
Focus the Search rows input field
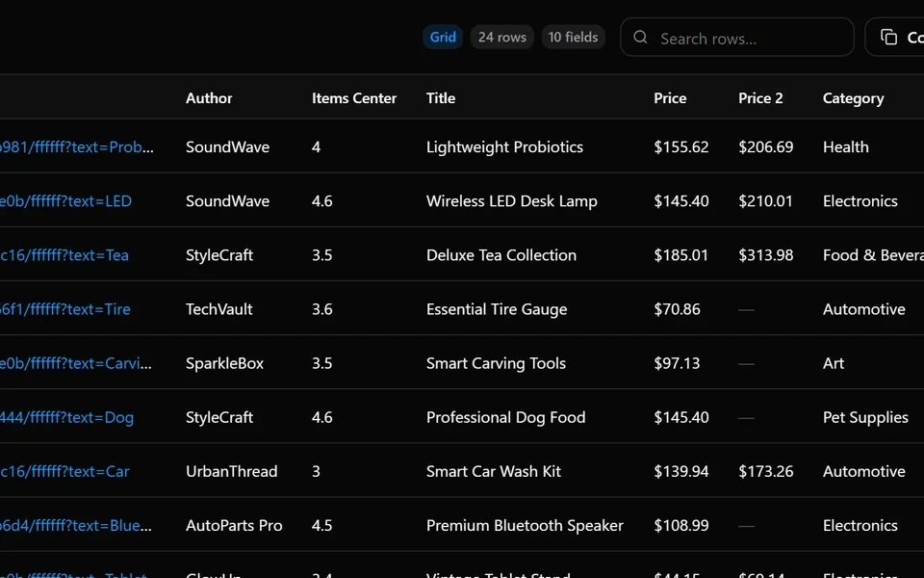point(736,38)
